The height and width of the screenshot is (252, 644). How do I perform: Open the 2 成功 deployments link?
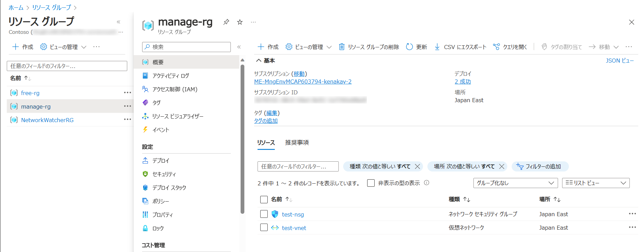click(463, 82)
